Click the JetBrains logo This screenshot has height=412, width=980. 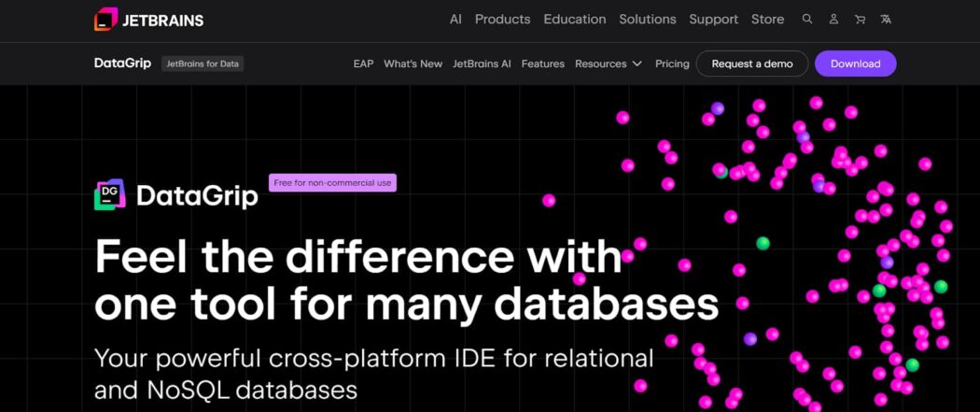tap(148, 20)
